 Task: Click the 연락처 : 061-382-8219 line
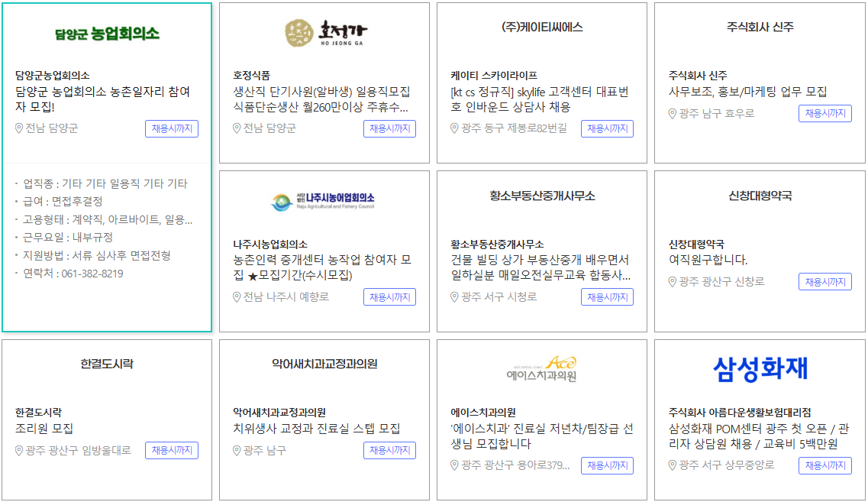pos(73,274)
